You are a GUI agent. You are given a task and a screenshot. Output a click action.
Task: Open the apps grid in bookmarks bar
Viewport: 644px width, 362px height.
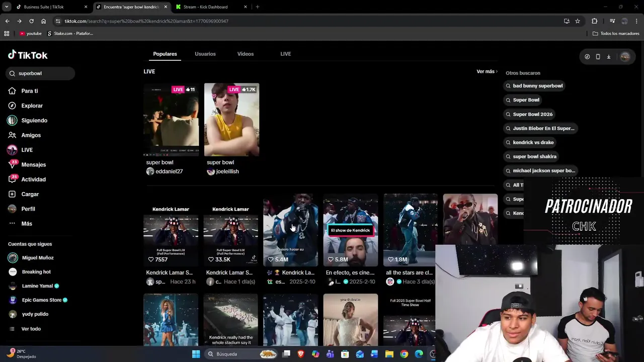coord(7,34)
